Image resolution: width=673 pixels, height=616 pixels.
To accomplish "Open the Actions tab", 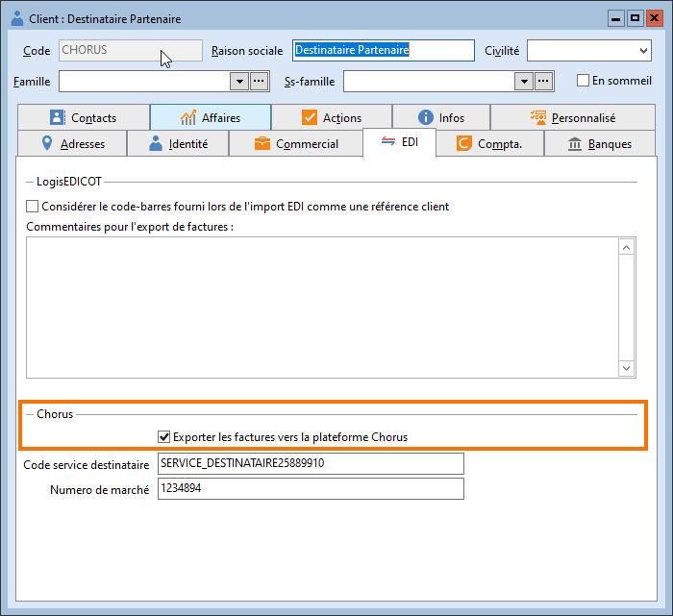I will click(x=332, y=117).
